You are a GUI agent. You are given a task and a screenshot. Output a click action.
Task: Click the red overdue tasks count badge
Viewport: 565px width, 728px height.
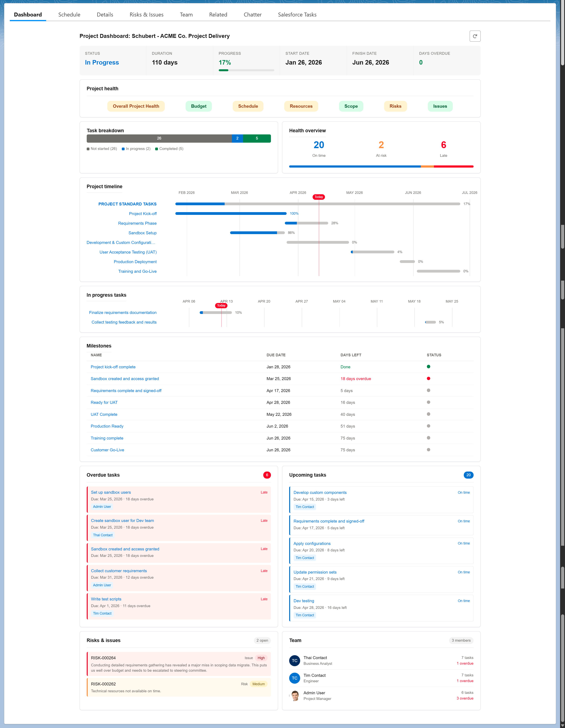[x=267, y=475]
